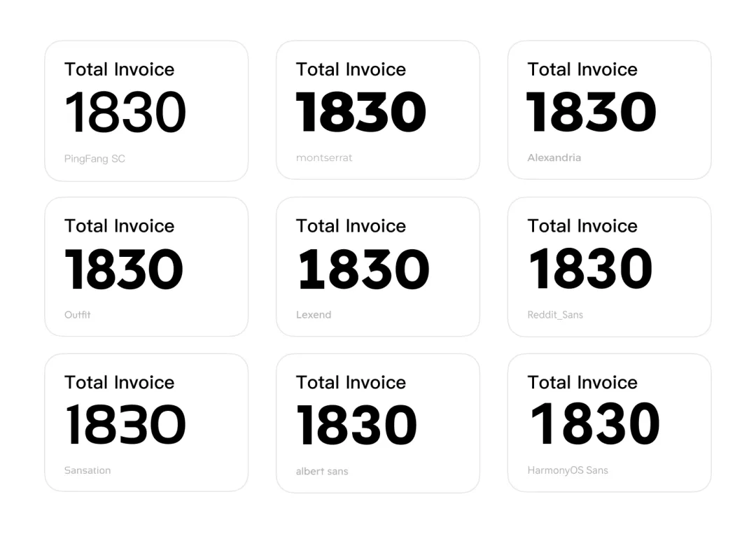
Task: Select the 1830 figure in albert sans card
Action: tap(356, 425)
